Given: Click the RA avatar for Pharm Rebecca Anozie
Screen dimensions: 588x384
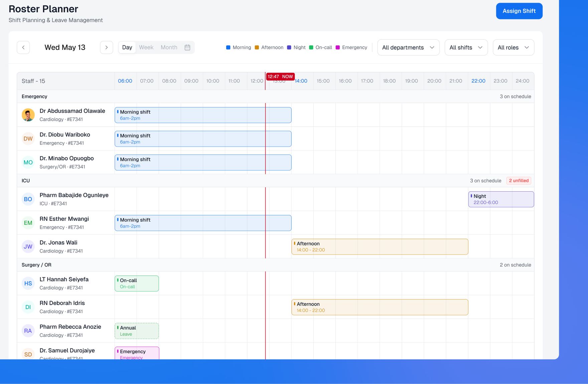Looking at the screenshot, I should pyautogui.click(x=28, y=331).
